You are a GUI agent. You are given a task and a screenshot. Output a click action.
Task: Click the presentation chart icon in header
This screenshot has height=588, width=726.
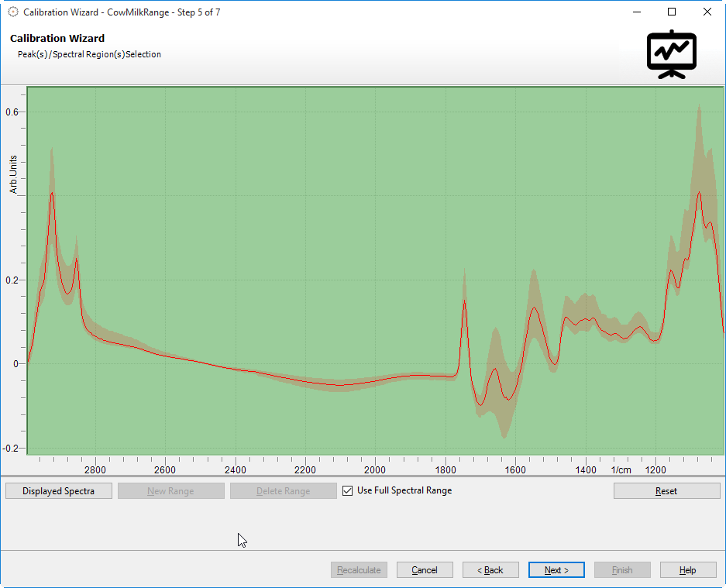672,54
